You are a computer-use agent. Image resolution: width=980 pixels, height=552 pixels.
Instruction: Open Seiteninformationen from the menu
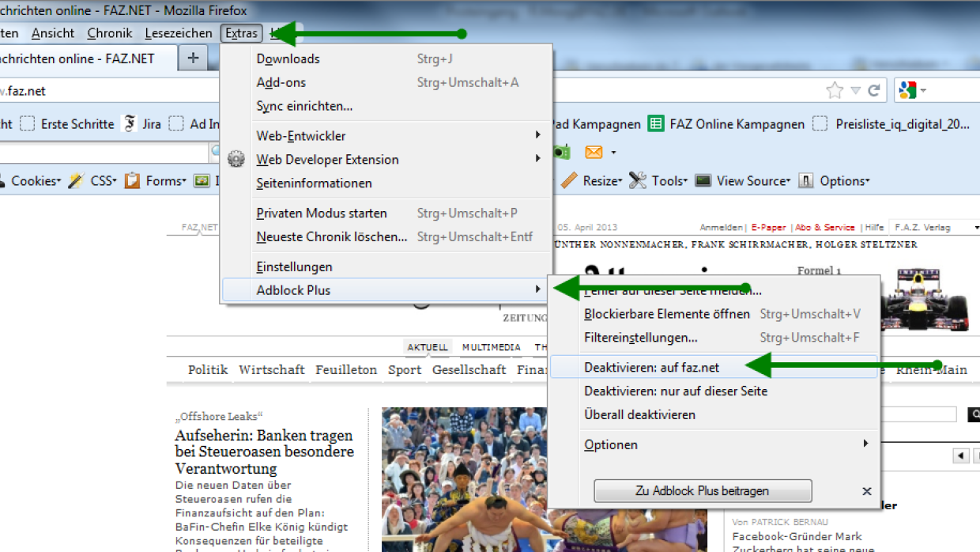pos(386,183)
